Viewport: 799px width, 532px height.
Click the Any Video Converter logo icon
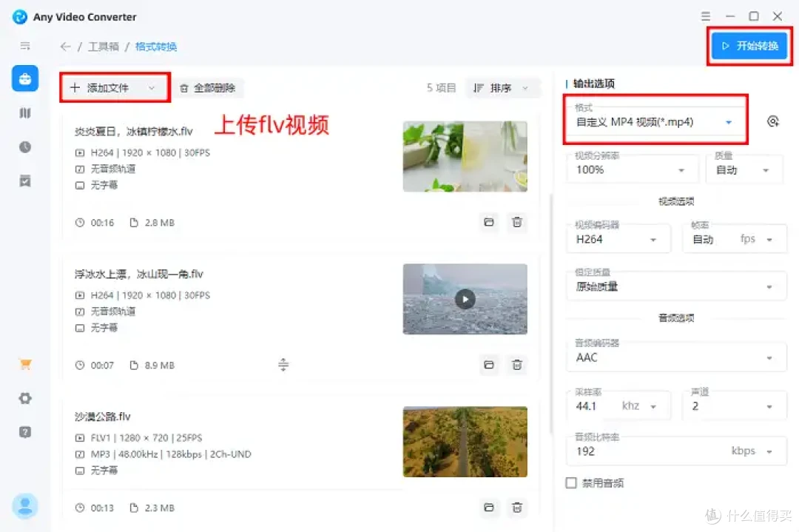[19, 17]
